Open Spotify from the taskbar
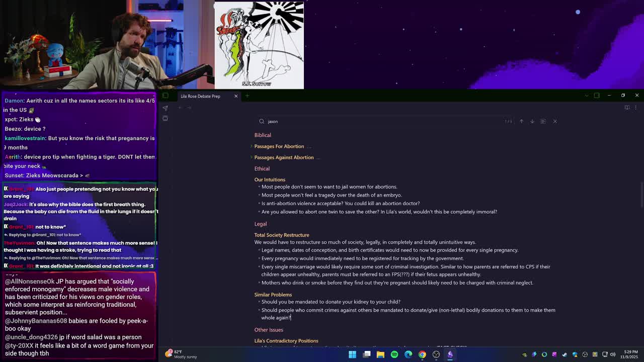The height and width of the screenshot is (362, 644). pos(394,354)
